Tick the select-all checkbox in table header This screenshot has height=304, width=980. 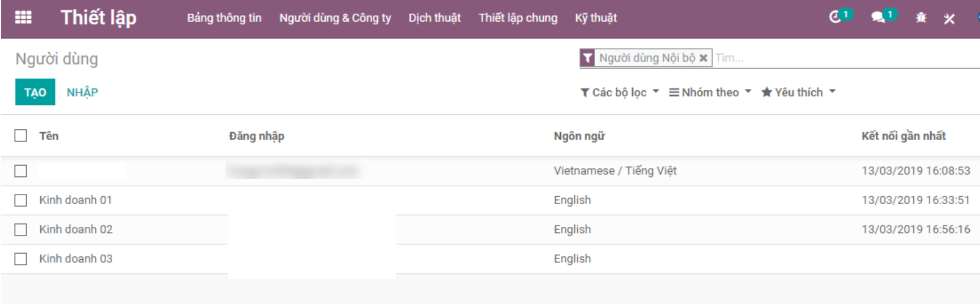pyautogui.click(x=21, y=136)
